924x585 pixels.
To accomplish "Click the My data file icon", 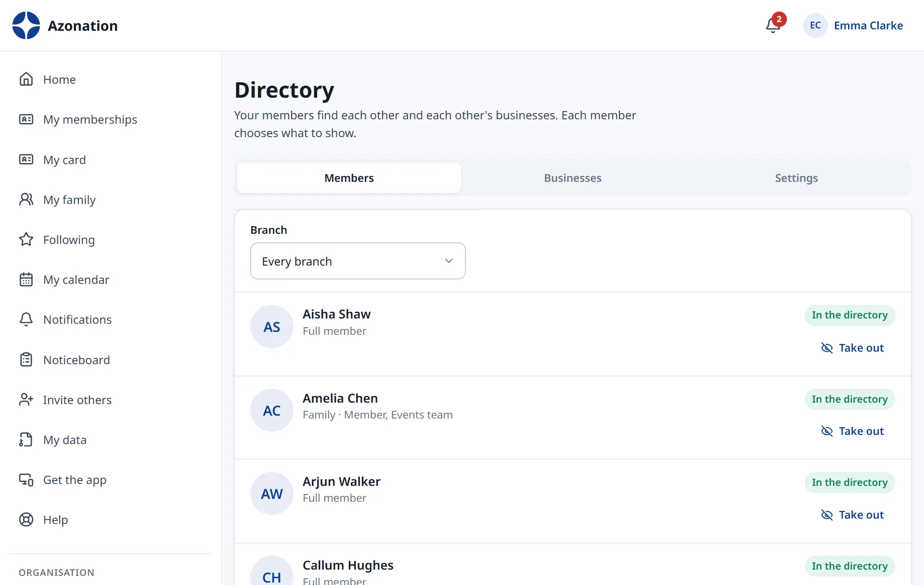I will click(x=26, y=440).
